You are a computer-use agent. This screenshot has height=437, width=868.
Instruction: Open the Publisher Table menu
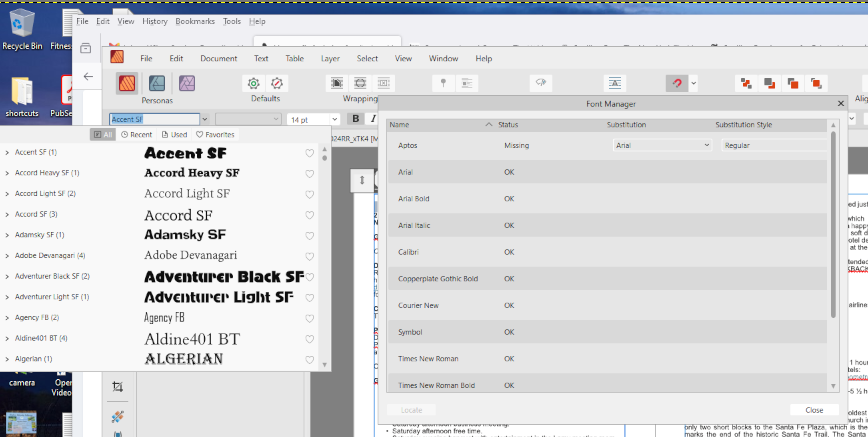click(x=294, y=58)
